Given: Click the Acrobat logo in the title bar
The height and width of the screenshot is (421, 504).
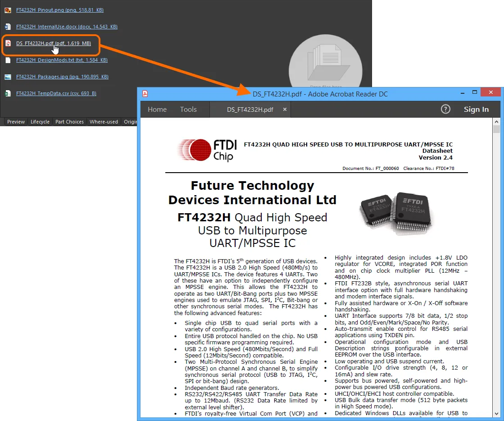Looking at the screenshot, I should (145, 94).
